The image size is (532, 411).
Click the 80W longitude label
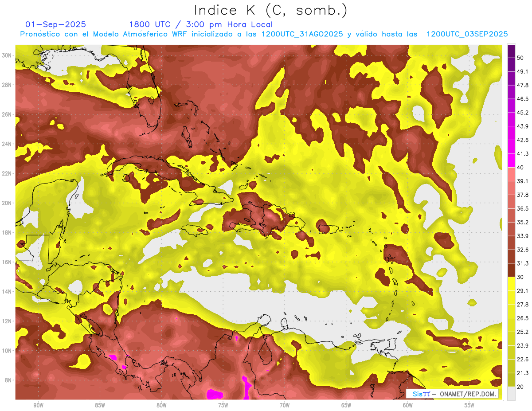(161, 405)
